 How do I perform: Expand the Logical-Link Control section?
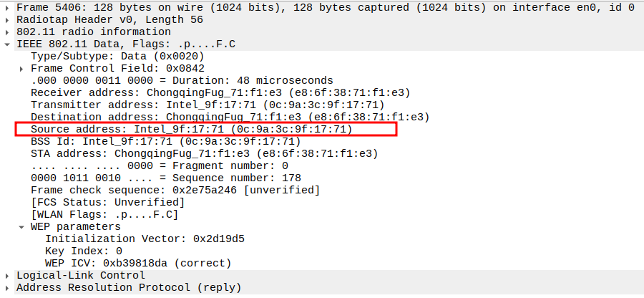[x=8, y=275]
